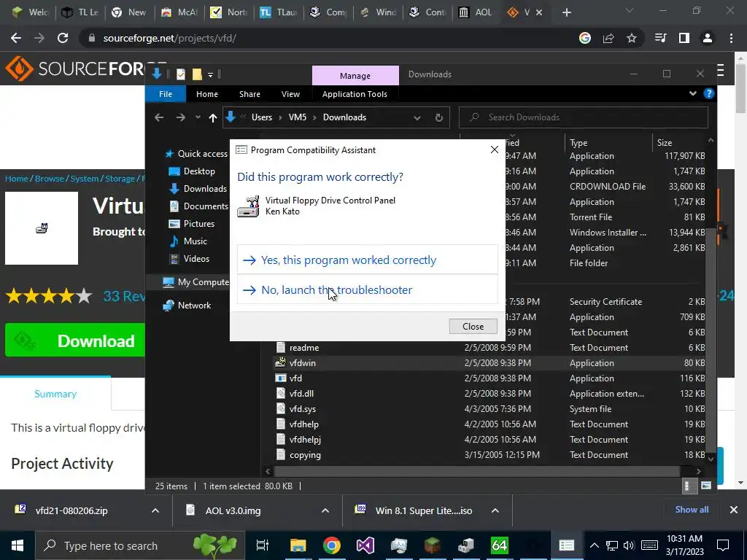This screenshot has width=747, height=560.
Task: Click Explorer forward navigation arrow
Action: (x=181, y=117)
